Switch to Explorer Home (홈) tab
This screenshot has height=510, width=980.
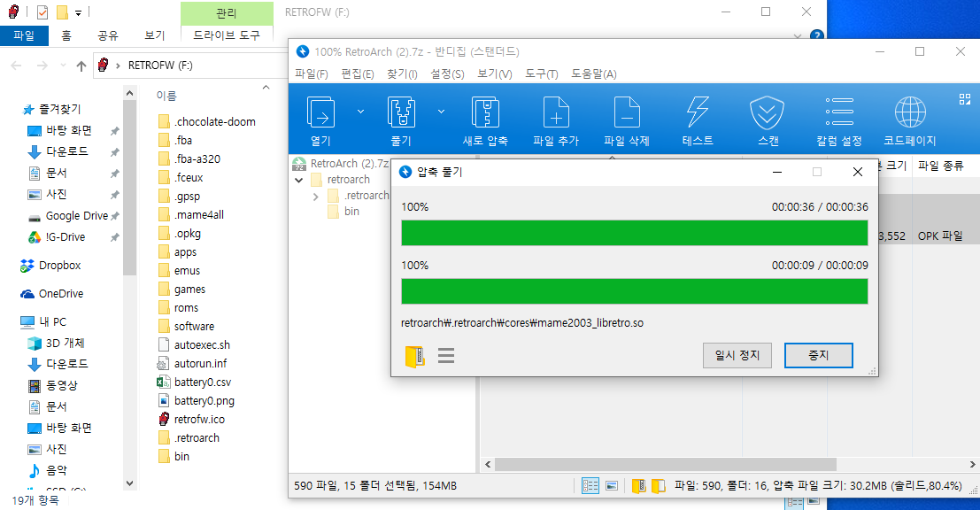[x=66, y=35]
